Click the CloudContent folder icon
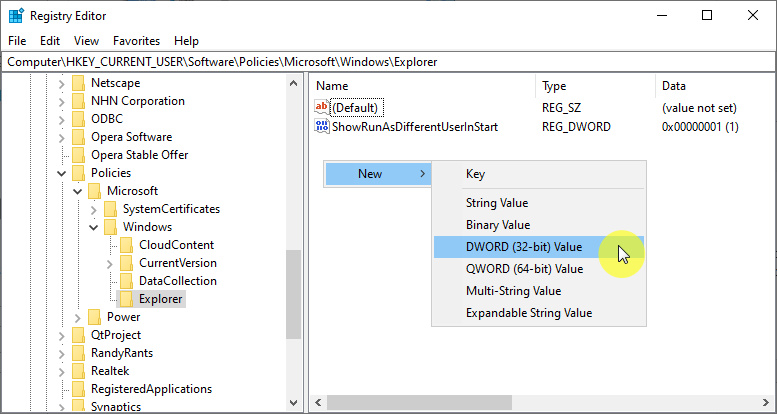The width and height of the screenshot is (777, 414). pyautogui.click(x=126, y=245)
